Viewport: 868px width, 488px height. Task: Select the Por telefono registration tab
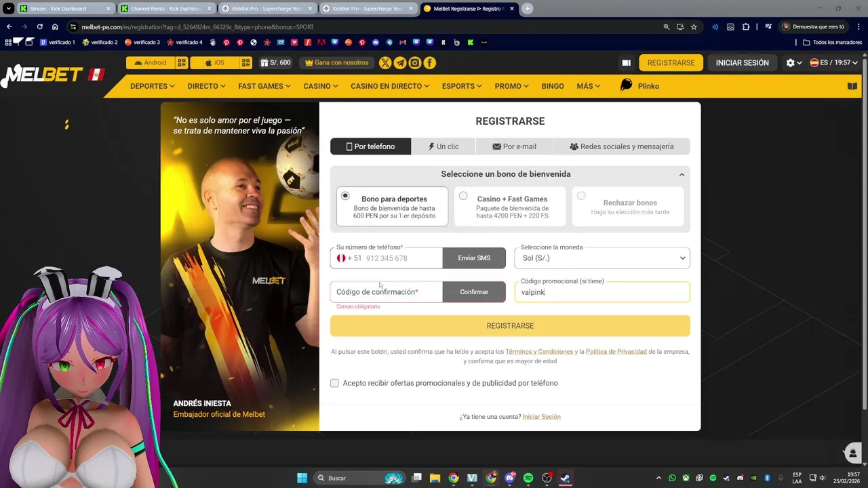[370, 146]
